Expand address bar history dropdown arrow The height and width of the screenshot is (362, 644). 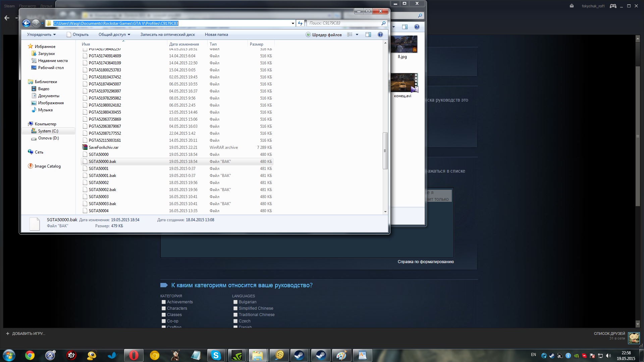click(x=293, y=23)
